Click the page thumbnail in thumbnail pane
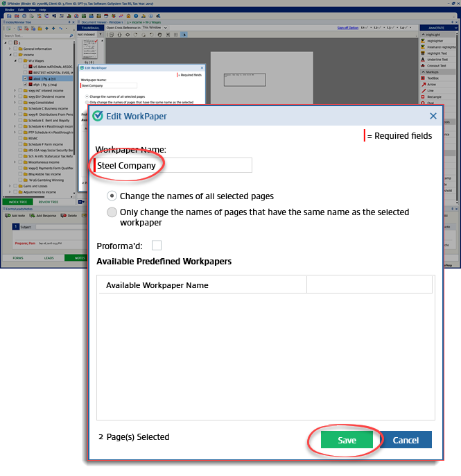This screenshot has width=461, height=476. point(90,49)
